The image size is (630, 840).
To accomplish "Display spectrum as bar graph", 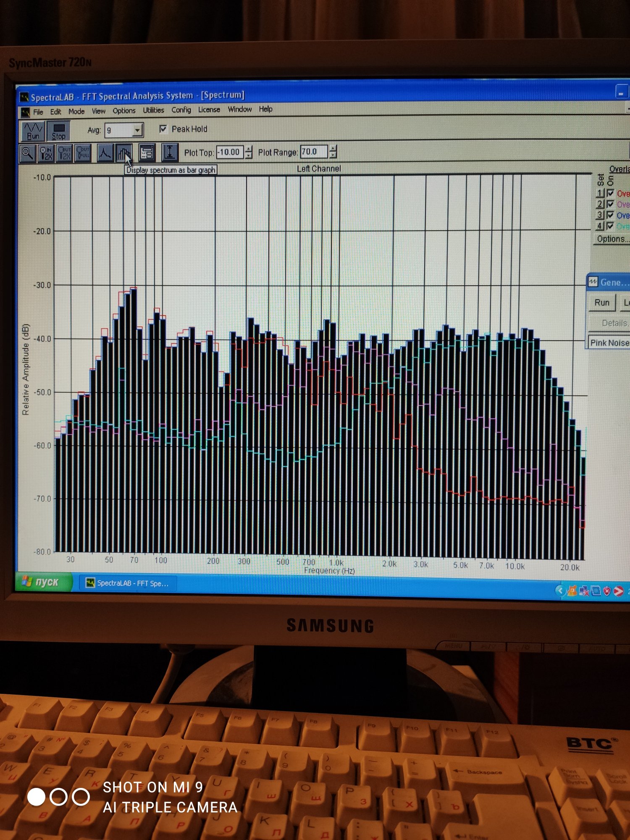I will pyautogui.click(x=124, y=153).
